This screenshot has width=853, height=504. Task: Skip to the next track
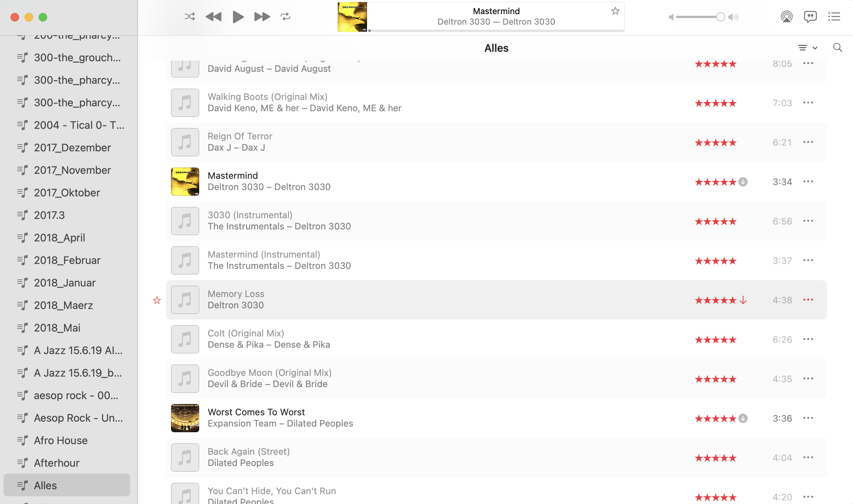pyautogui.click(x=262, y=17)
